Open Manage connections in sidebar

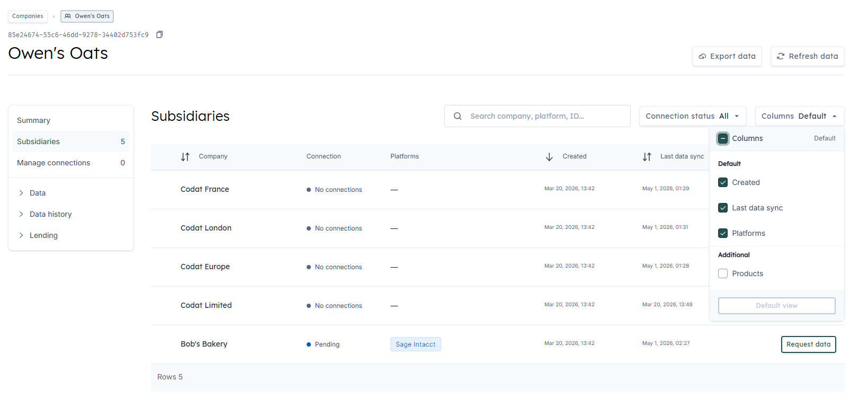71,163
